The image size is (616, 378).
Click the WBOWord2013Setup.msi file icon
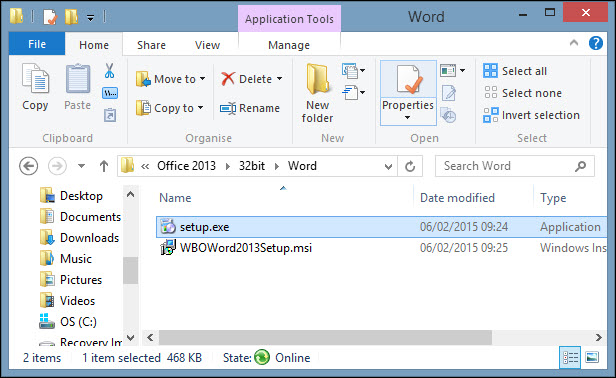coord(168,248)
